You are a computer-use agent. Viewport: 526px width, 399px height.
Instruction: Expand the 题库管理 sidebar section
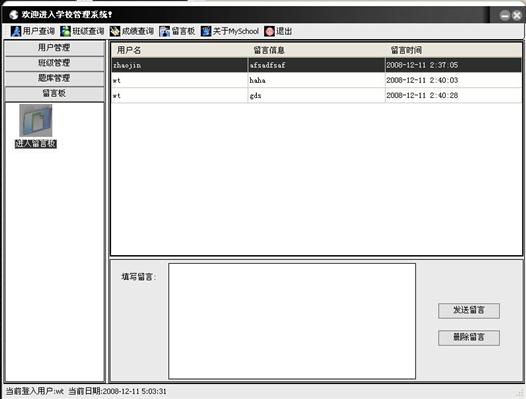(x=54, y=78)
